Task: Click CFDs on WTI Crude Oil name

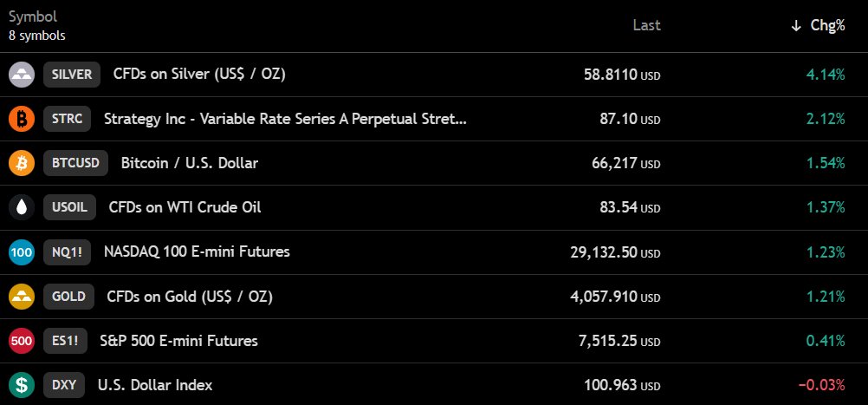Action: point(185,207)
